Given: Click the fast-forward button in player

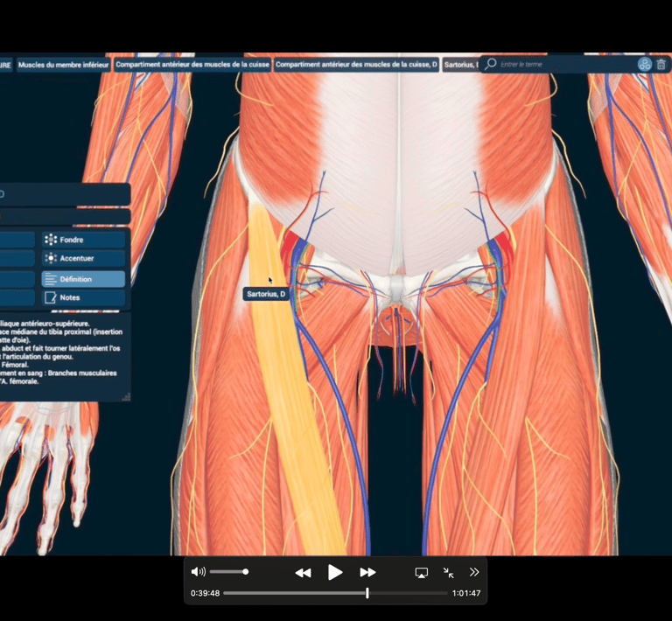Looking at the screenshot, I should coord(367,573).
